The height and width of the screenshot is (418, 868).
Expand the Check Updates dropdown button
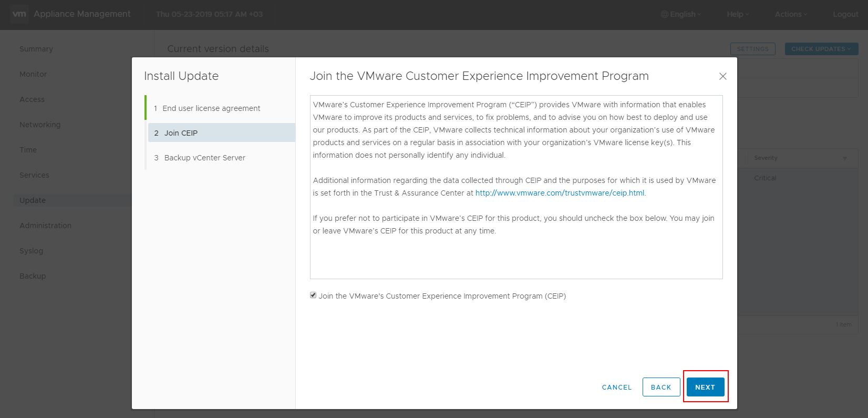pyautogui.click(x=821, y=49)
